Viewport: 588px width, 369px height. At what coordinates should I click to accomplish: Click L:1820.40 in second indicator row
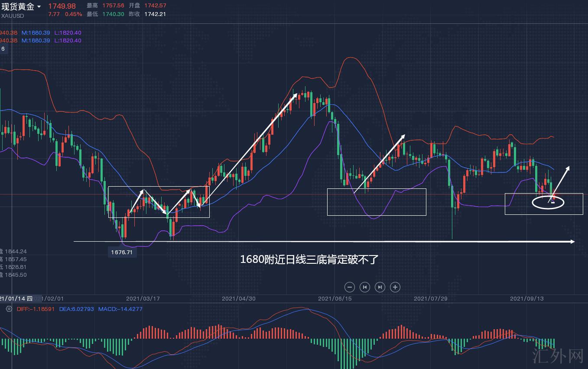(68, 40)
